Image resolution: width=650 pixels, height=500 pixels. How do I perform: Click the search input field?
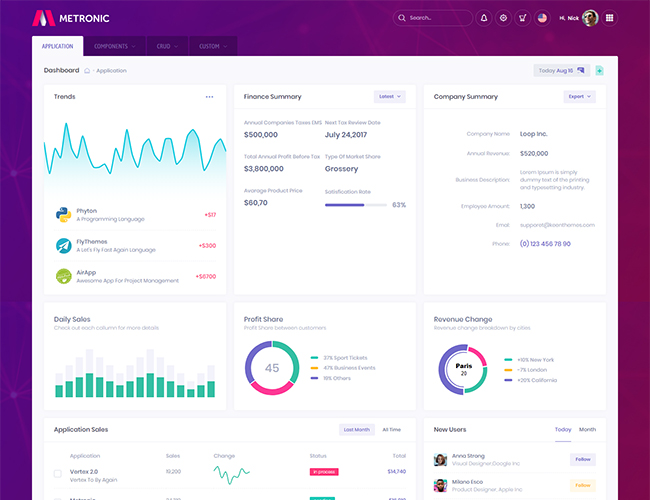coord(438,18)
